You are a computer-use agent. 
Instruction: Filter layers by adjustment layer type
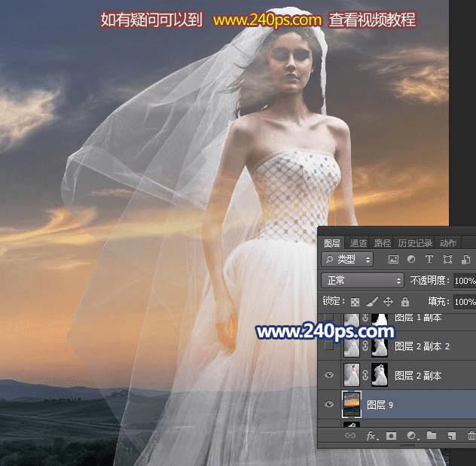tap(411, 260)
